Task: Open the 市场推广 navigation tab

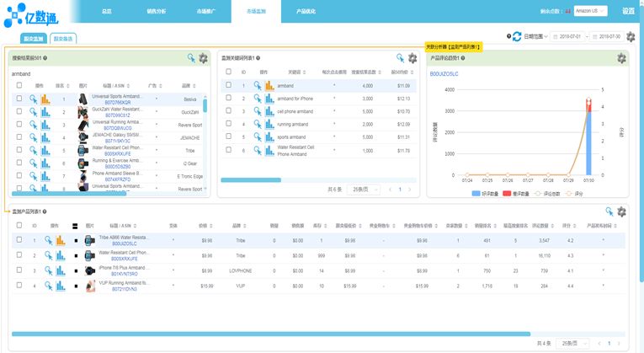Action: click(206, 12)
